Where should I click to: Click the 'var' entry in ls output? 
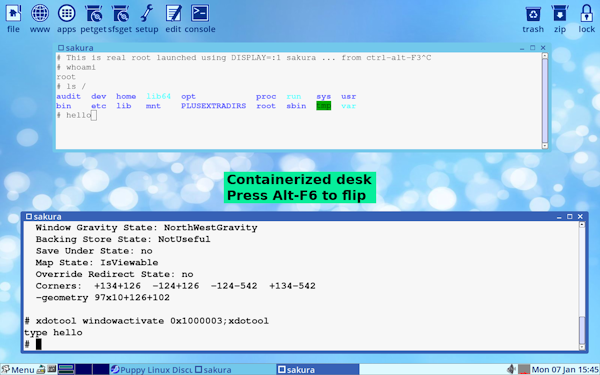click(349, 106)
